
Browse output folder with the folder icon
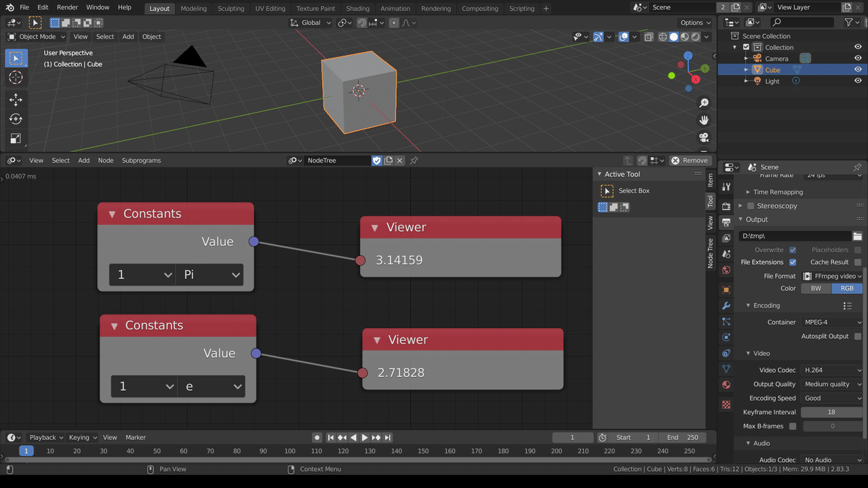pos(858,236)
